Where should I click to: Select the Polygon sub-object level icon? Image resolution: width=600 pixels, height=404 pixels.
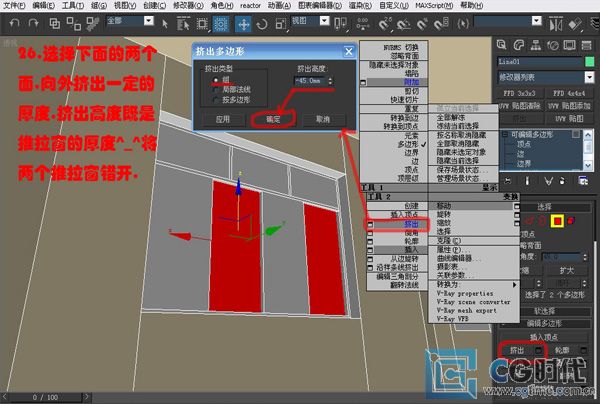557,221
